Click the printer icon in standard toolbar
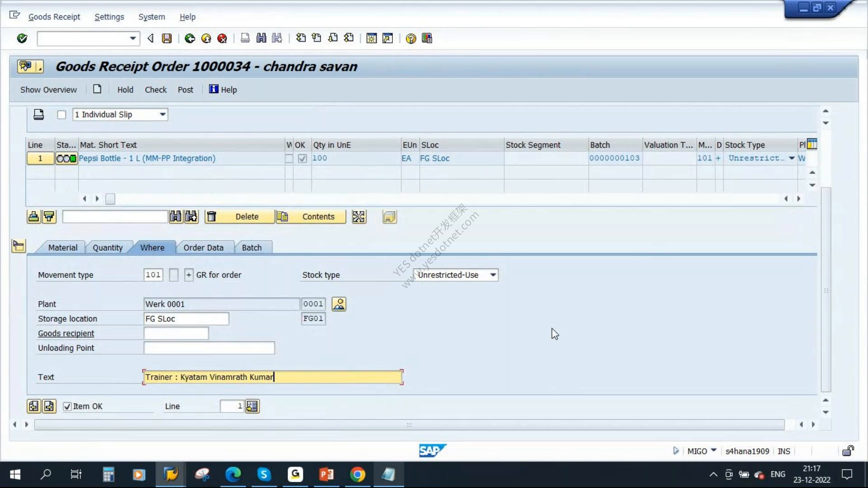This screenshot has height=488, width=868. point(245,38)
